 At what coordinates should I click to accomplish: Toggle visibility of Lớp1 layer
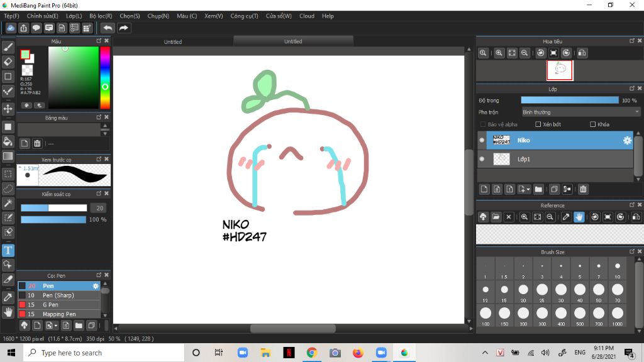tap(482, 159)
